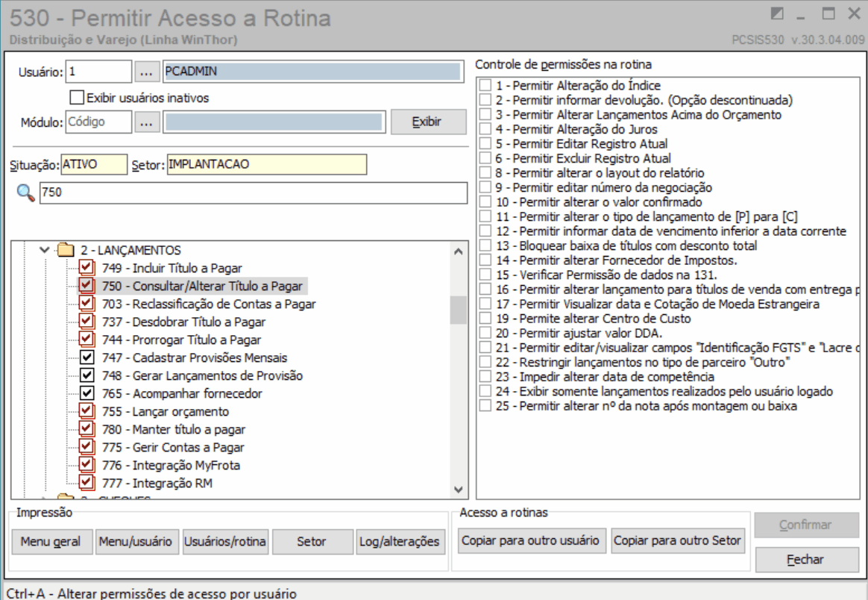Click the PCADMIN user name field
Image resolution: width=868 pixels, height=600 pixels.
(312, 72)
